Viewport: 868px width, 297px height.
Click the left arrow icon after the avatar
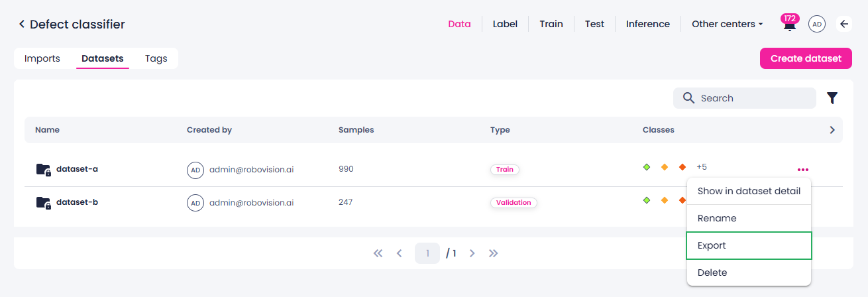tap(844, 24)
